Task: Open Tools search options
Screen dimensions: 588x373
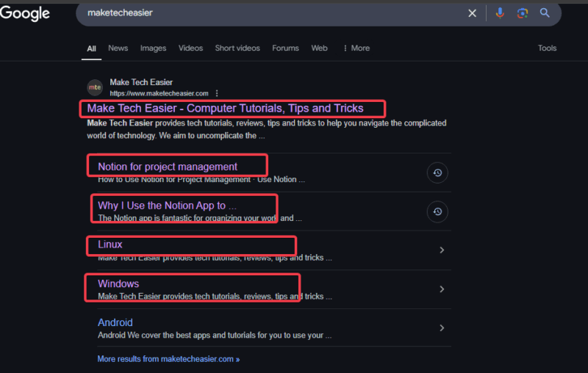Action: tap(547, 48)
